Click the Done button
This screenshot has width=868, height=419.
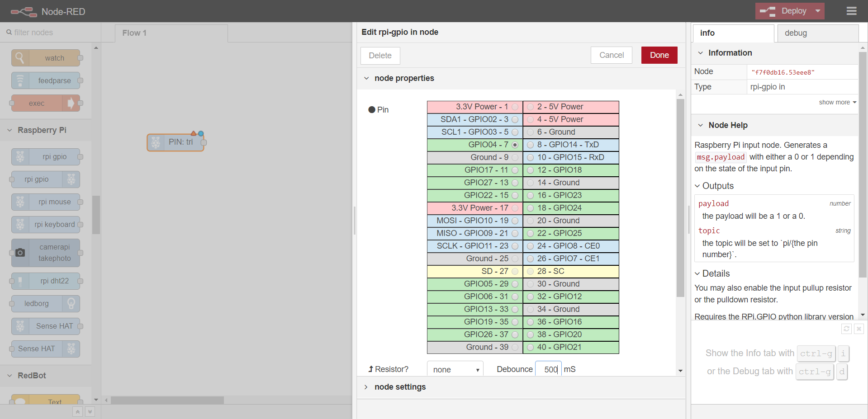pos(659,55)
